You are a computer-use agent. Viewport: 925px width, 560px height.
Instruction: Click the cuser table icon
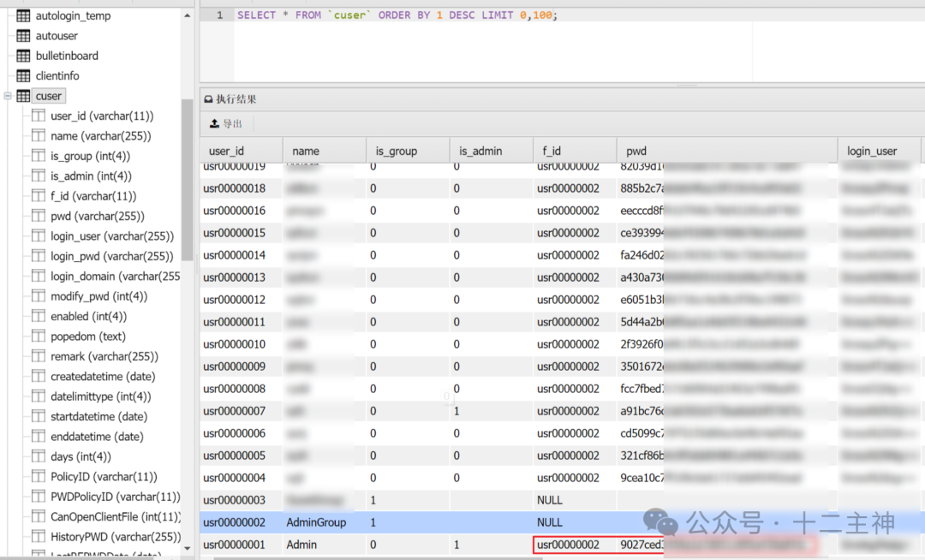[x=23, y=96]
